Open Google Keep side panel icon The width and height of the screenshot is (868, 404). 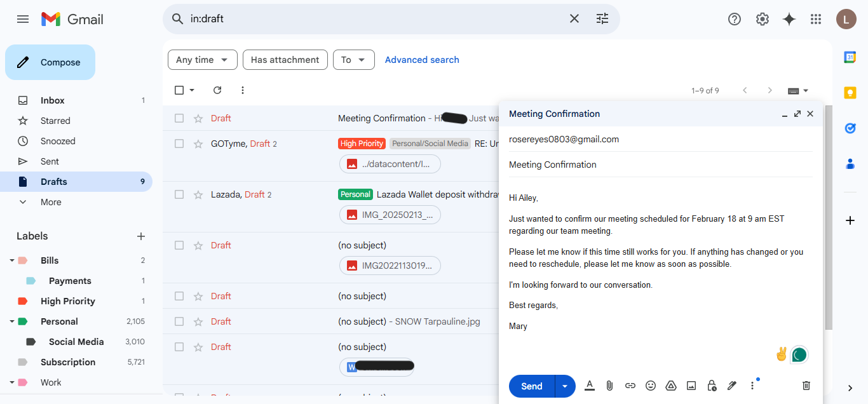(x=850, y=93)
